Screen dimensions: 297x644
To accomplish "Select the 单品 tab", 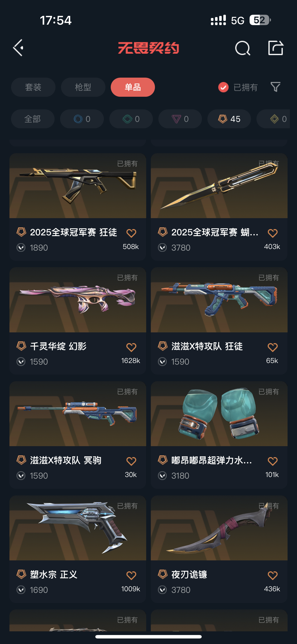I will pyautogui.click(x=133, y=87).
